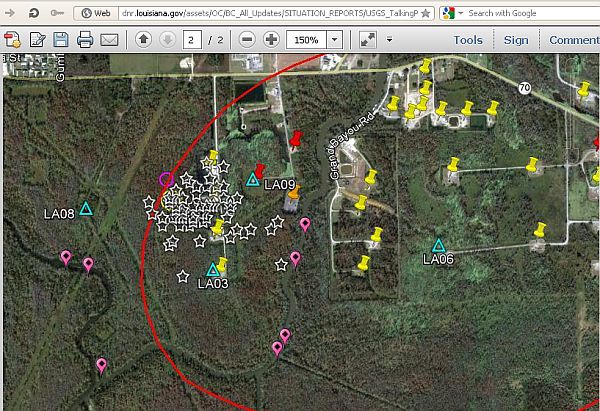Click the bookmark star in address bar
Image resolution: width=600 pixels, height=411 pixels.
point(426,13)
